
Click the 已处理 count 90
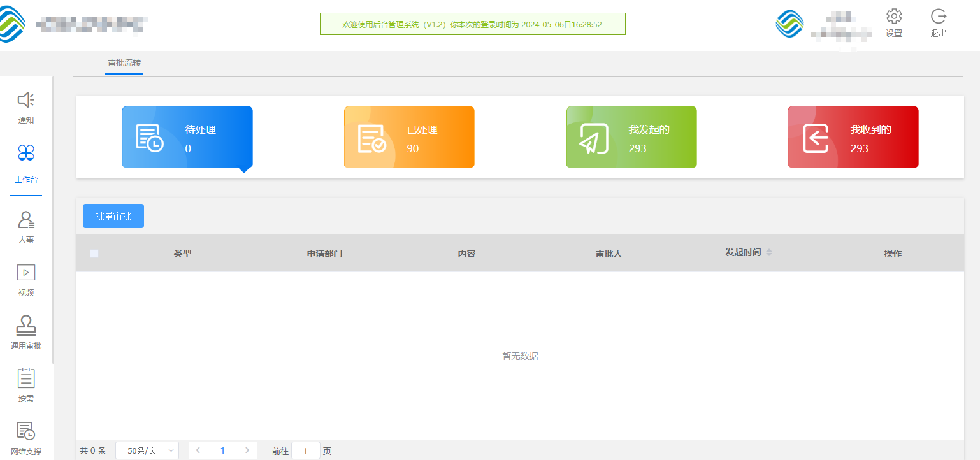[x=413, y=148]
